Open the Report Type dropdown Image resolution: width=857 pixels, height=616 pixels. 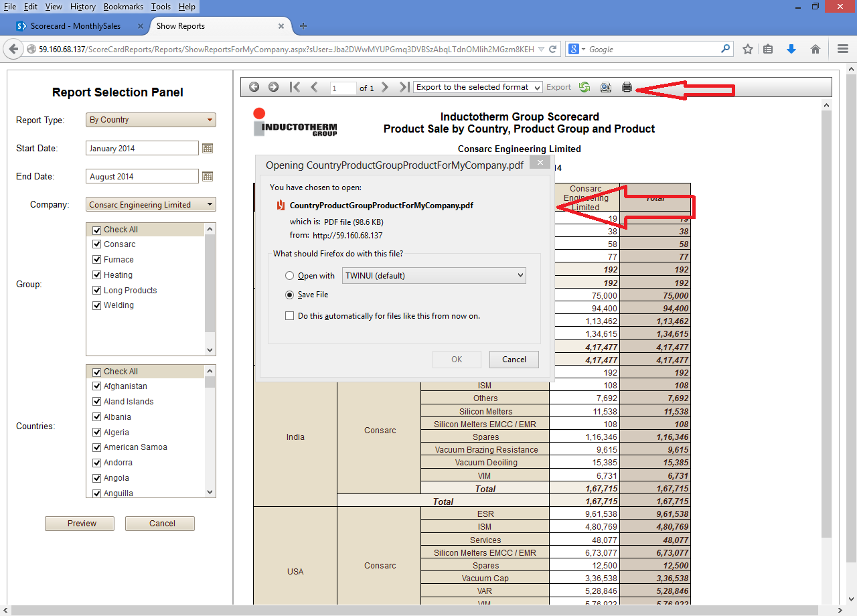151,120
